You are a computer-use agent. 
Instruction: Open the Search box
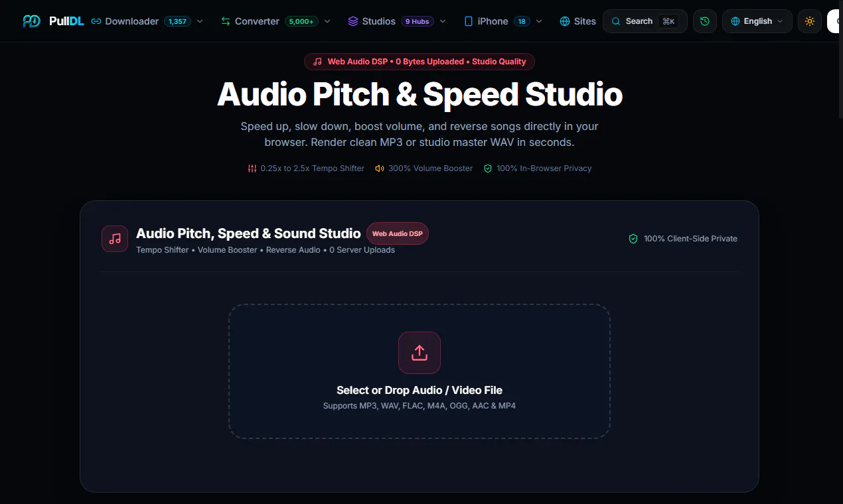pyautogui.click(x=645, y=21)
